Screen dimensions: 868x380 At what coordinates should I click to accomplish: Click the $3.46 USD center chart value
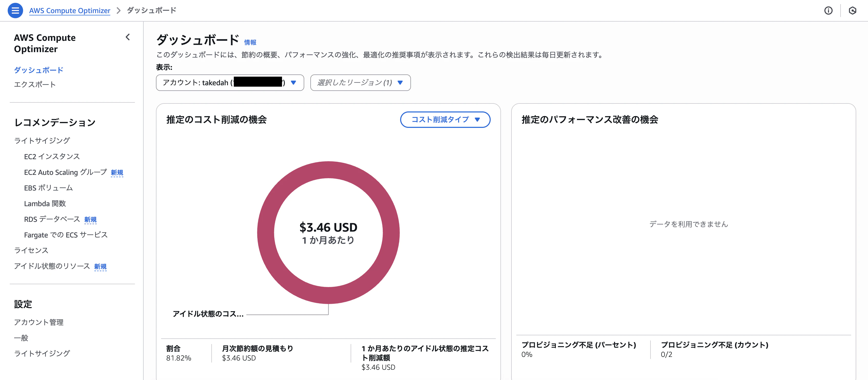(328, 227)
